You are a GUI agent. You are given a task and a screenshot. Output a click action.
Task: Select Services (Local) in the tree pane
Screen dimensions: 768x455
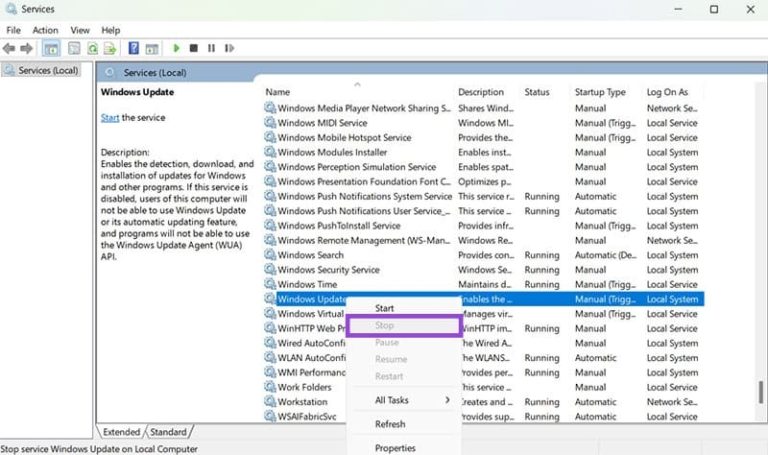coord(48,71)
